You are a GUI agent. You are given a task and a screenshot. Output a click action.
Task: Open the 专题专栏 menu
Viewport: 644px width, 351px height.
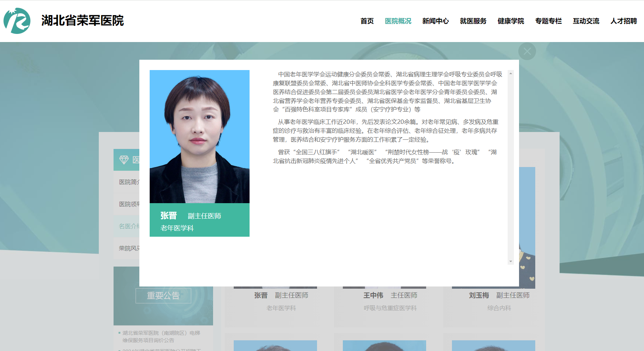[x=549, y=21]
